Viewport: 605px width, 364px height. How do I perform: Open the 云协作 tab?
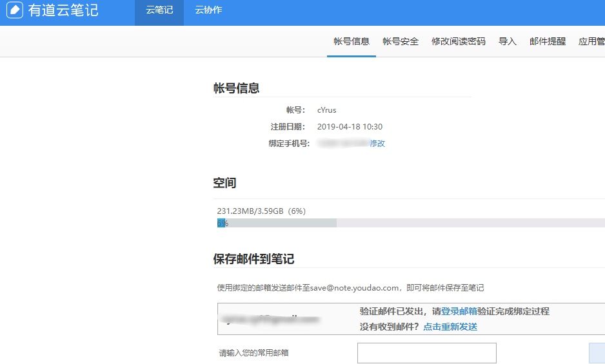pos(208,10)
